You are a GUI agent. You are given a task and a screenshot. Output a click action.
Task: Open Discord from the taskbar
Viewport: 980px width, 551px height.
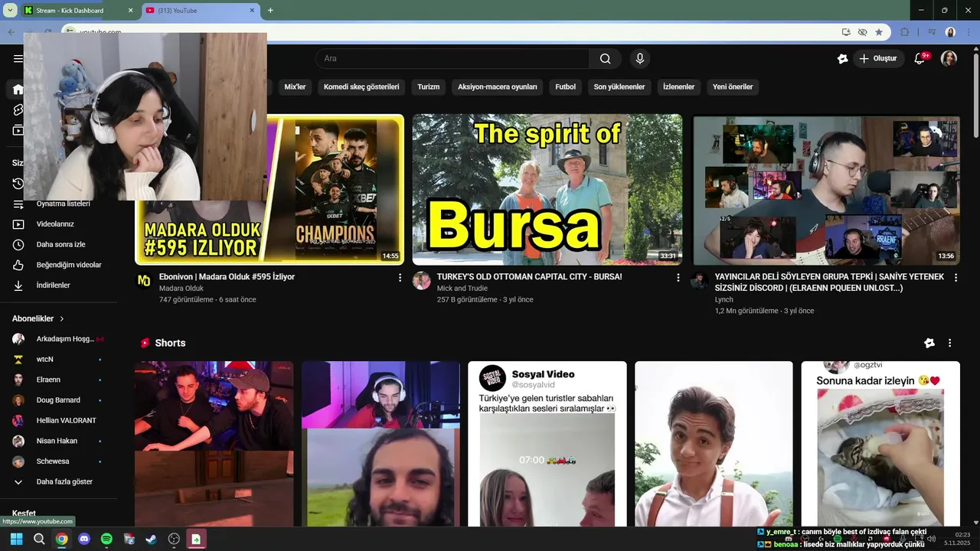(x=84, y=539)
